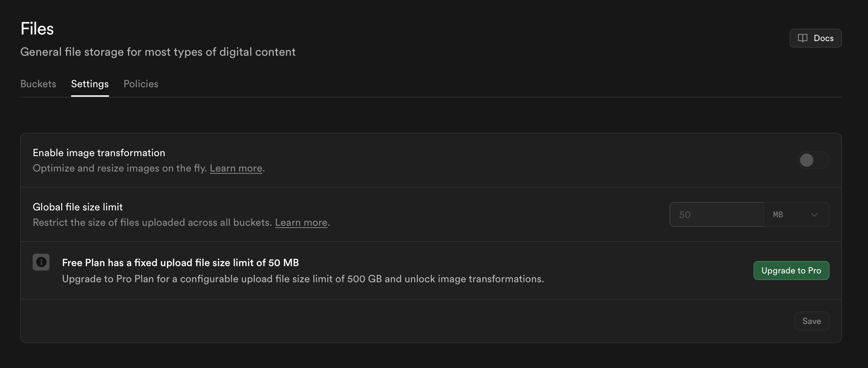868x368 pixels.
Task: Click the book icon beside Docs
Action: 803,38
